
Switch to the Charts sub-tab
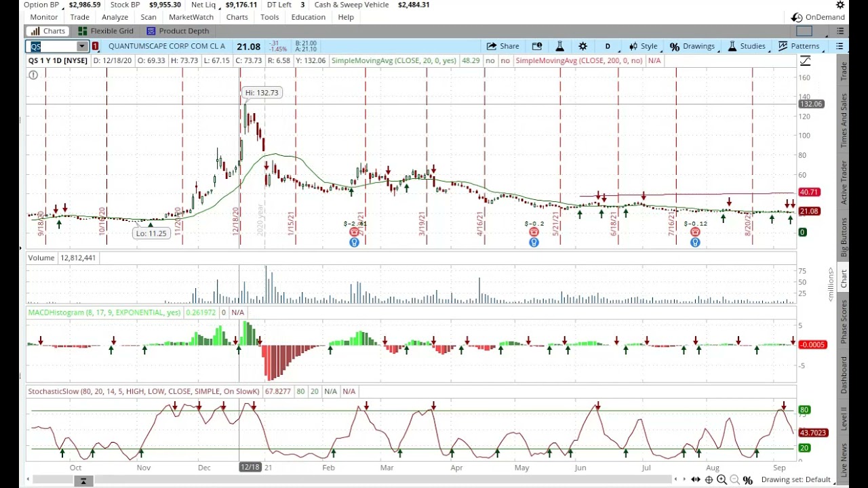tap(47, 31)
